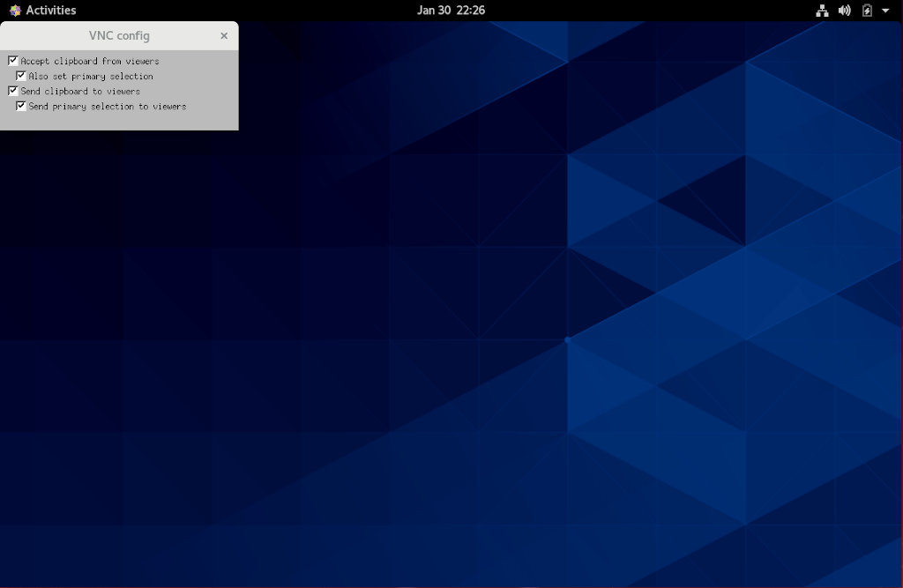Close the VNC config window
Screen dimensions: 903x588
[x=224, y=36]
